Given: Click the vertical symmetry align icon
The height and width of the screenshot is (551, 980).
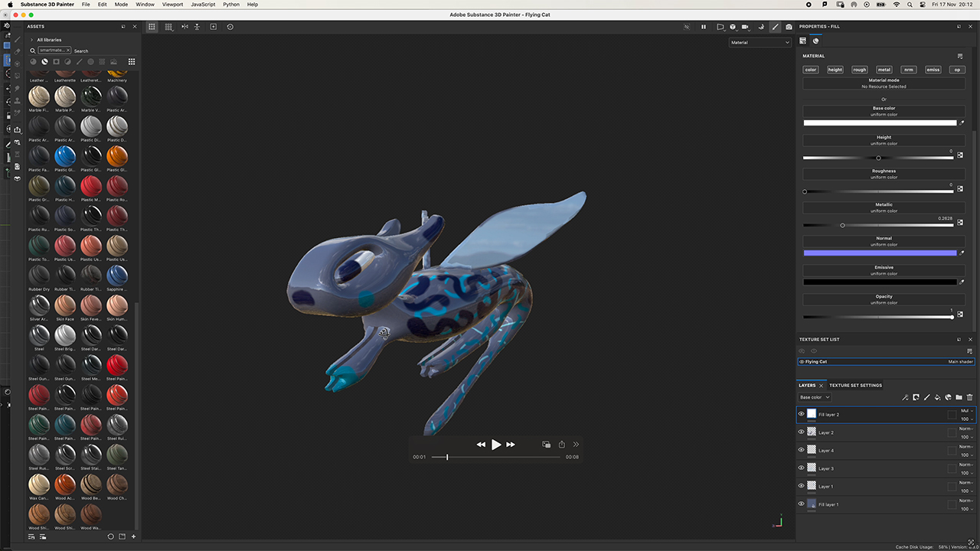Looking at the screenshot, I should tap(198, 27).
